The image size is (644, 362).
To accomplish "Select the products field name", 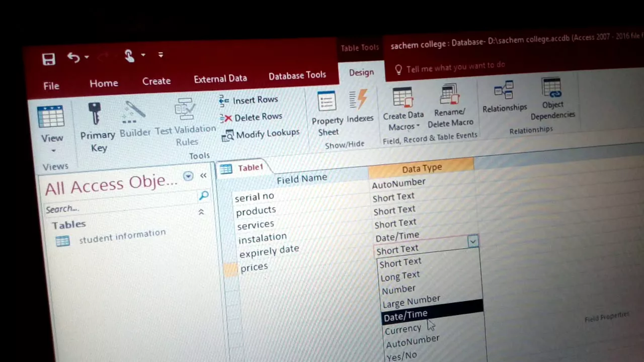I will (256, 211).
